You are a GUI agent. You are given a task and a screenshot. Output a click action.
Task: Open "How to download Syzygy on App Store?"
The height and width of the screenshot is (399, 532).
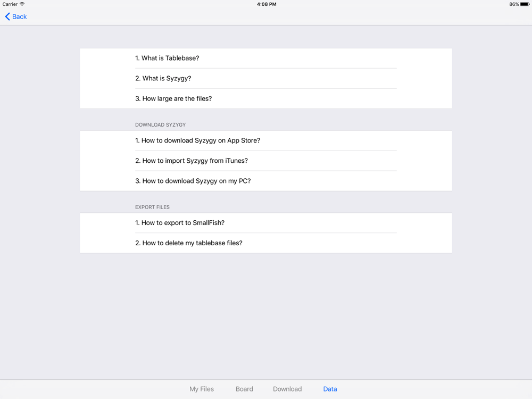point(265,140)
